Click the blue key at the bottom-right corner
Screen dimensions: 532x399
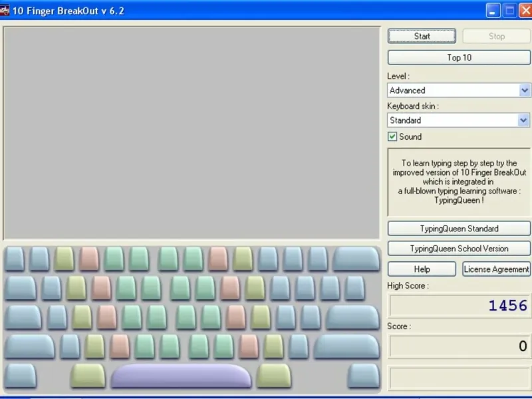(x=363, y=376)
